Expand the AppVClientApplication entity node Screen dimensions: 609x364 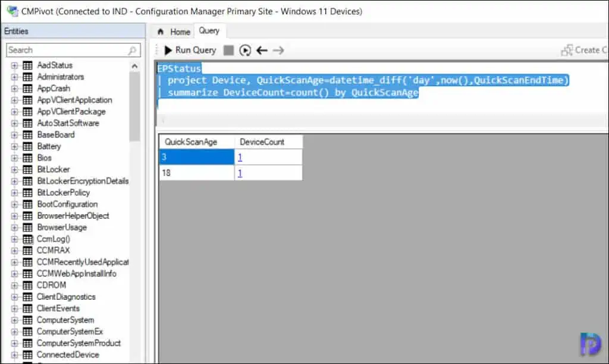[x=14, y=101]
